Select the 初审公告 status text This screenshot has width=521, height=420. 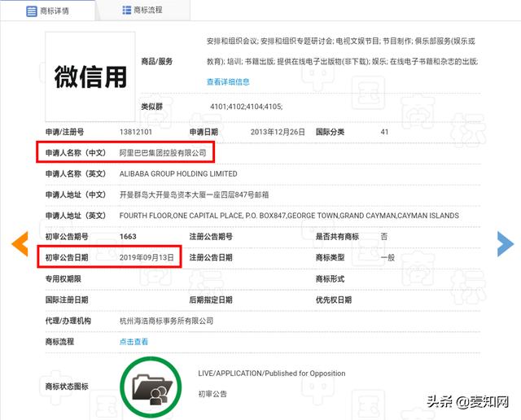point(212,394)
